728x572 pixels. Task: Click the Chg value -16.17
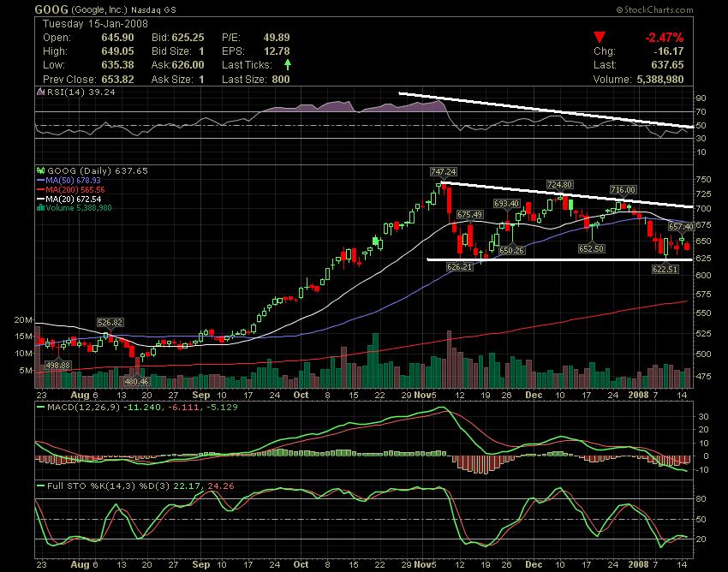(x=668, y=51)
